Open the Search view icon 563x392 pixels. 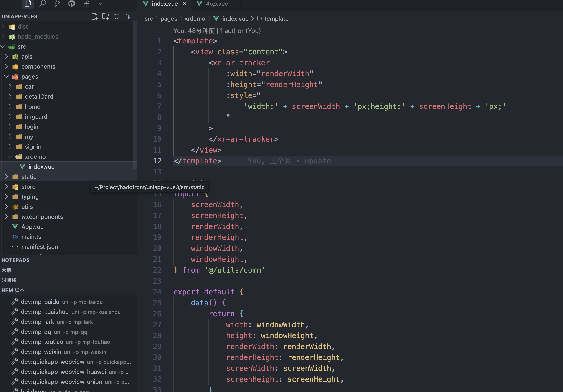[x=43, y=3]
